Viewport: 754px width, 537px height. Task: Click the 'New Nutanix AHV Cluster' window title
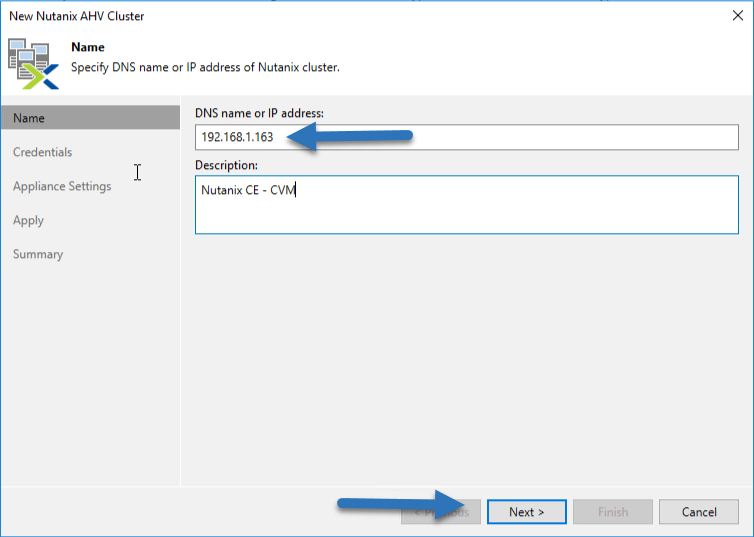76,16
